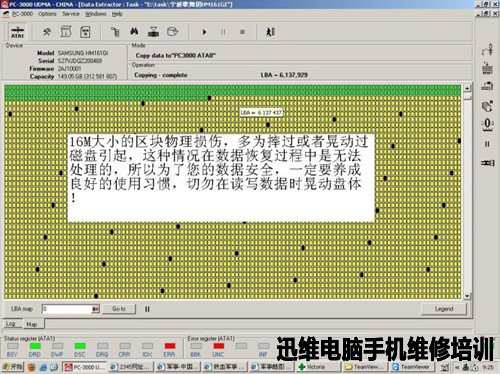Open the Windows menu
The height and width of the screenshot is (374, 500).
tap(96, 14)
